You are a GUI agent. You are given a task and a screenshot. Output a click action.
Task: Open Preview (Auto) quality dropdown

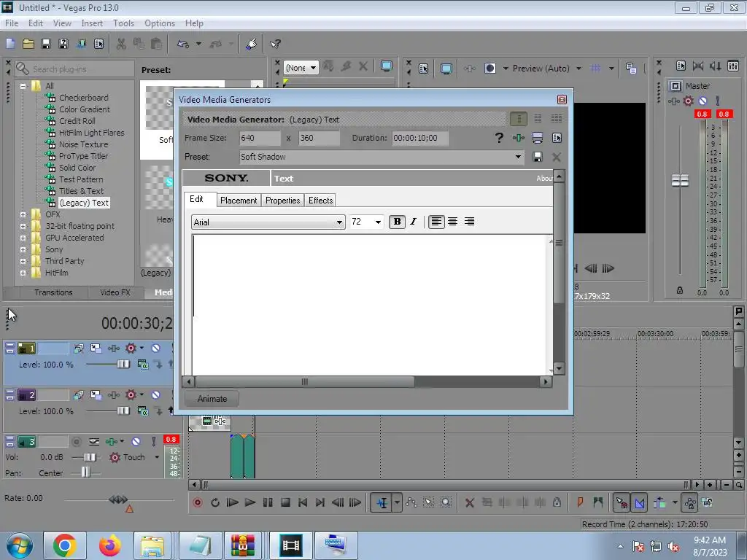578,69
